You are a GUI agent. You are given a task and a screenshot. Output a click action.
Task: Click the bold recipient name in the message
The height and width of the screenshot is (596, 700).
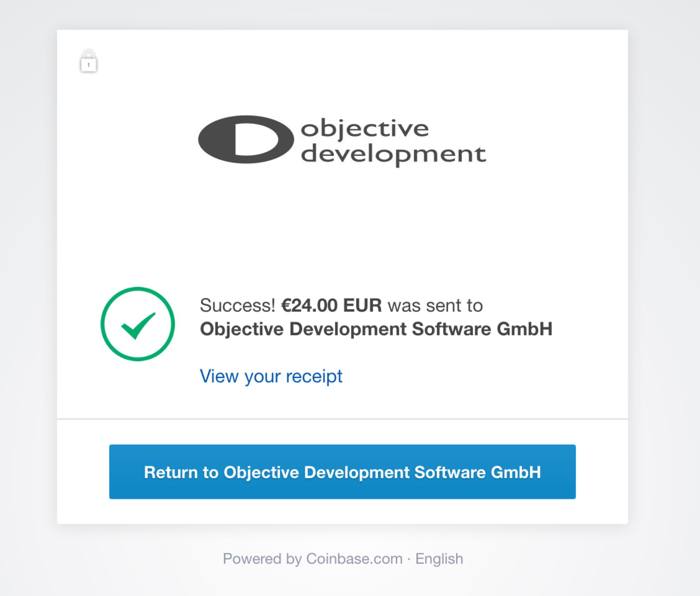click(x=376, y=329)
